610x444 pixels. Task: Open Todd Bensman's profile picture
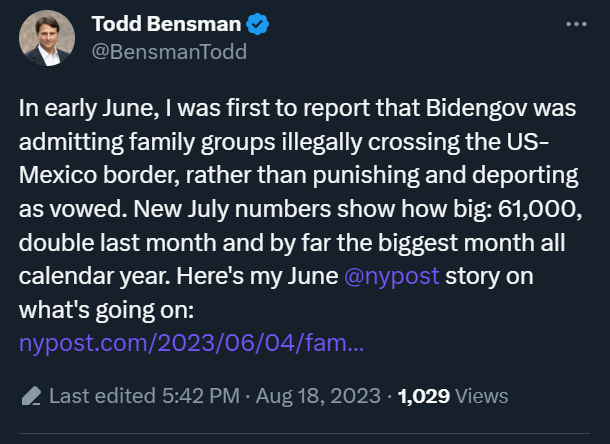coord(47,38)
